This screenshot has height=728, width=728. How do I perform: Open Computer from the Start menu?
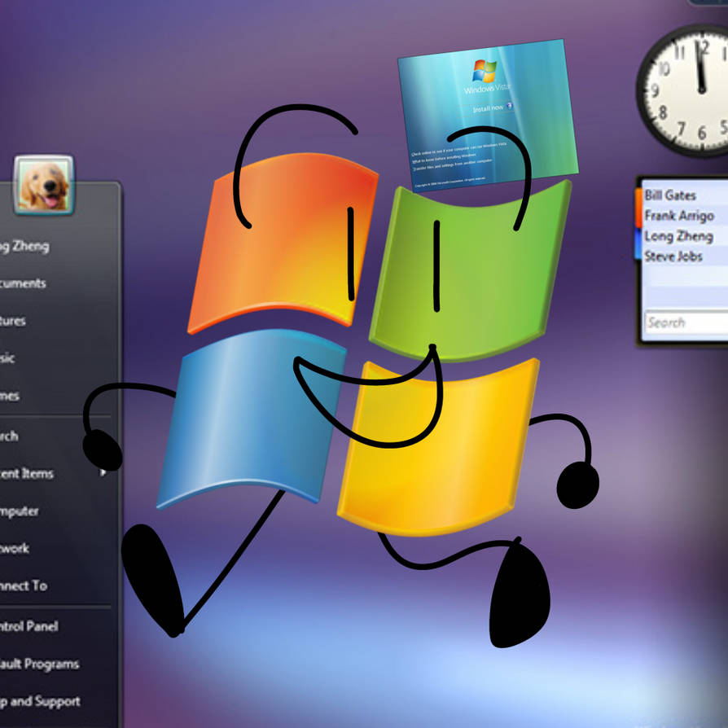(x=20, y=511)
